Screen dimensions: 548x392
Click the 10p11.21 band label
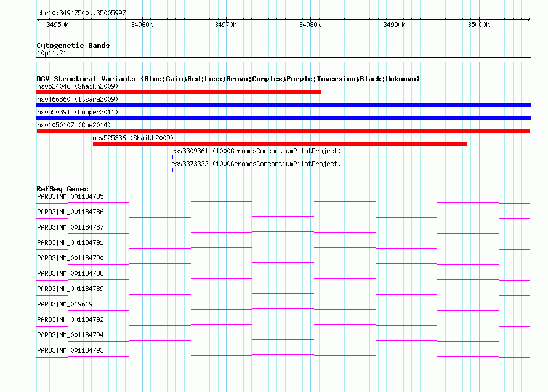click(x=52, y=53)
